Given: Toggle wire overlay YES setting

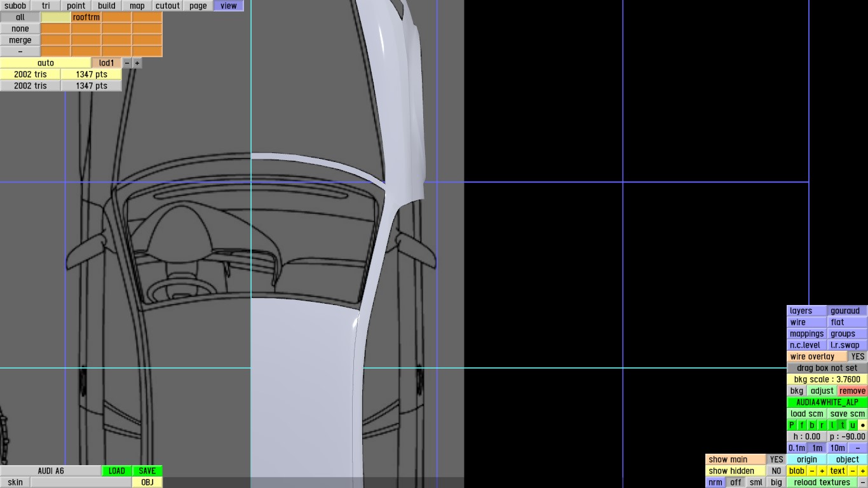Looking at the screenshot, I should pos(858,356).
